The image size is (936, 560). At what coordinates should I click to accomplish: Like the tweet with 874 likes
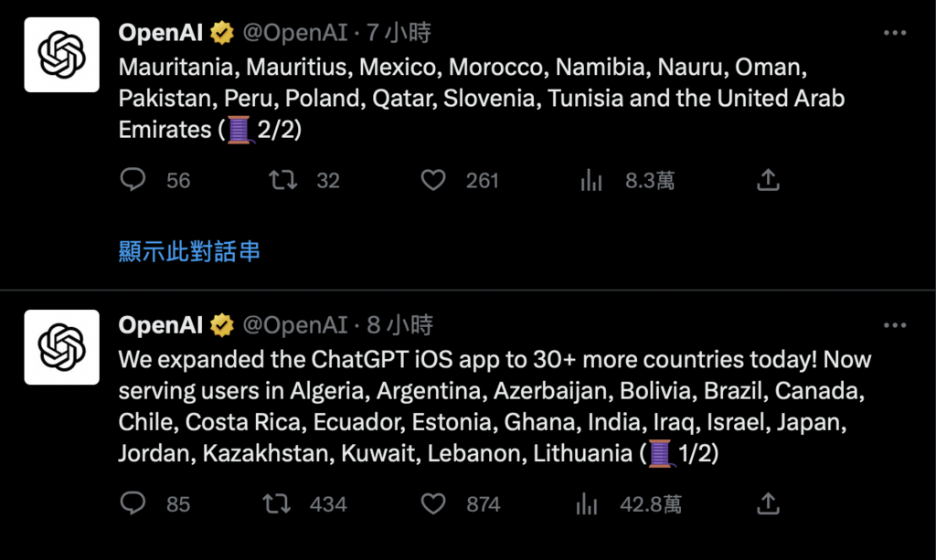[x=433, y=504]
